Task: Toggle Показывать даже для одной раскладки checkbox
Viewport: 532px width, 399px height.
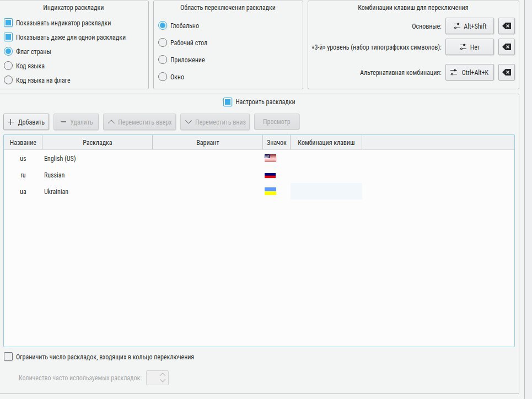Action: click(8, 37)
